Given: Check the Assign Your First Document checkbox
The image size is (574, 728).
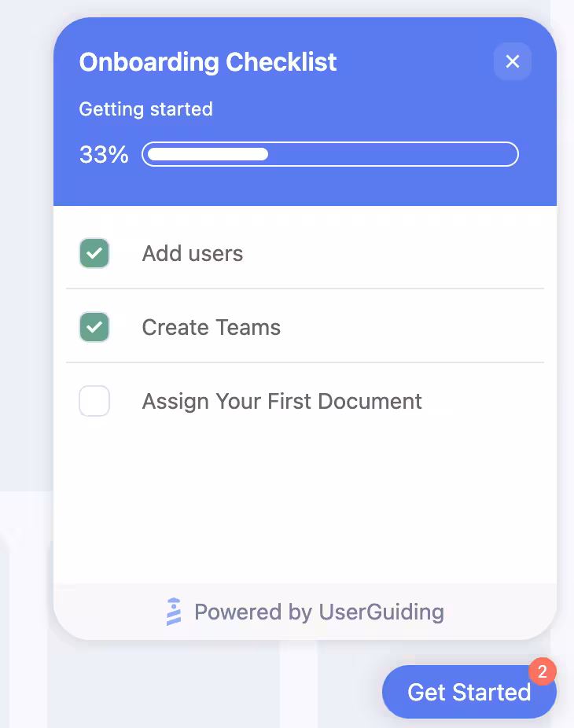Looking at the screenshot, I should [x=94, y=401].
